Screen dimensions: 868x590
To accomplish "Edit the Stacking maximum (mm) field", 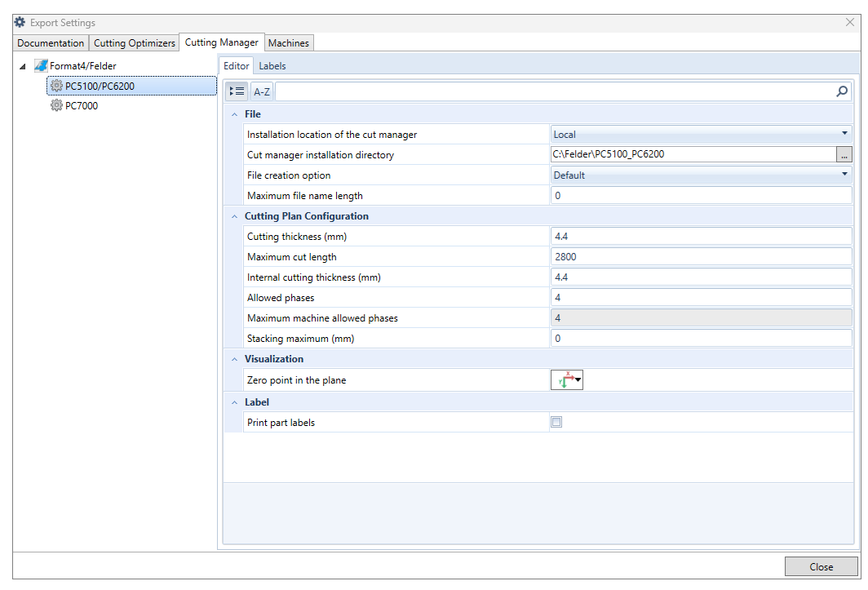I will pyautogui.click(x=701, y=339).
